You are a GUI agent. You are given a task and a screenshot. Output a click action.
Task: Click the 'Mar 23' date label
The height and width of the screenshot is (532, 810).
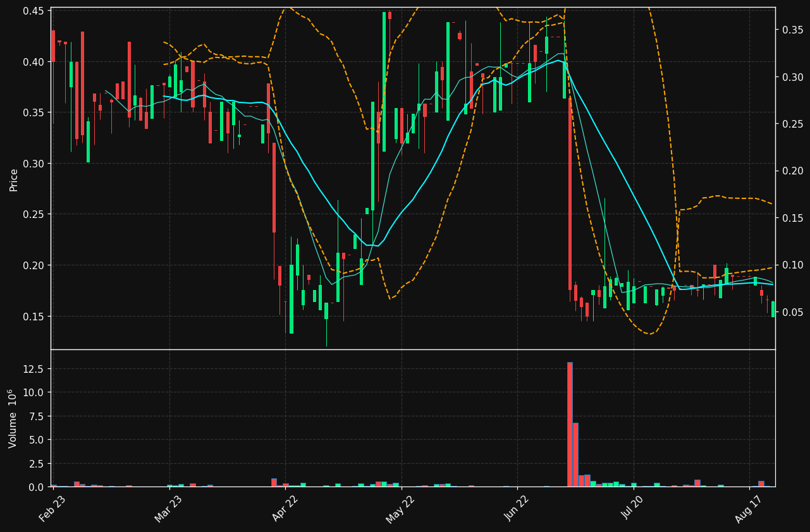[x=169, y=509]
